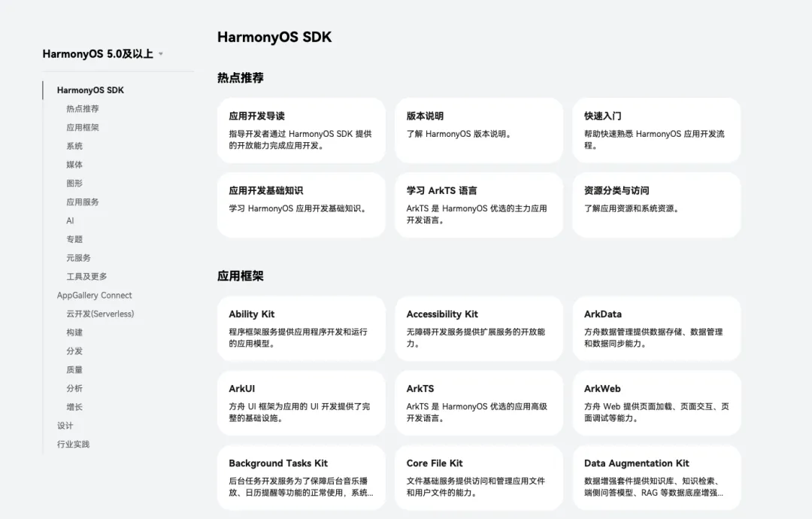
Task: Open the 学习 ArkTS 语言 card
Action: (x=479, y=205)
